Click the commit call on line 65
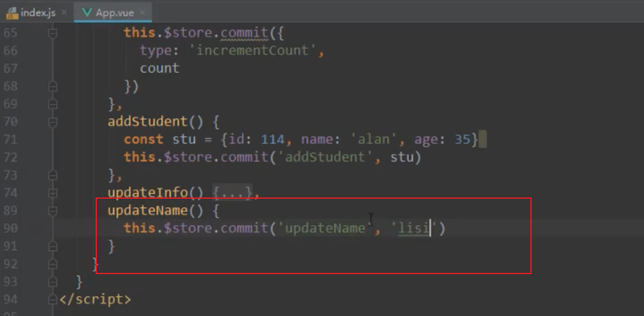Screen dimensions: 644x316 coord(245,33)
